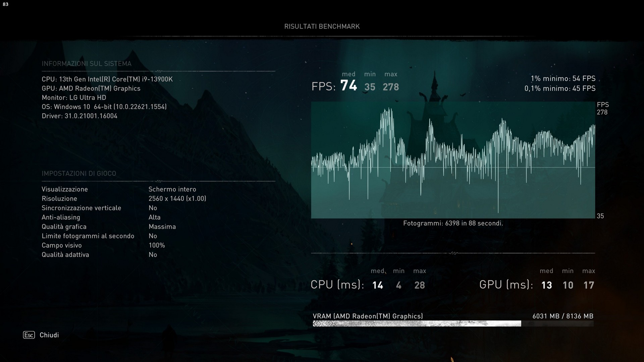Click the Qualità grafica Massima value
Viewport: 644px width, 362px height.
point(162,227)
